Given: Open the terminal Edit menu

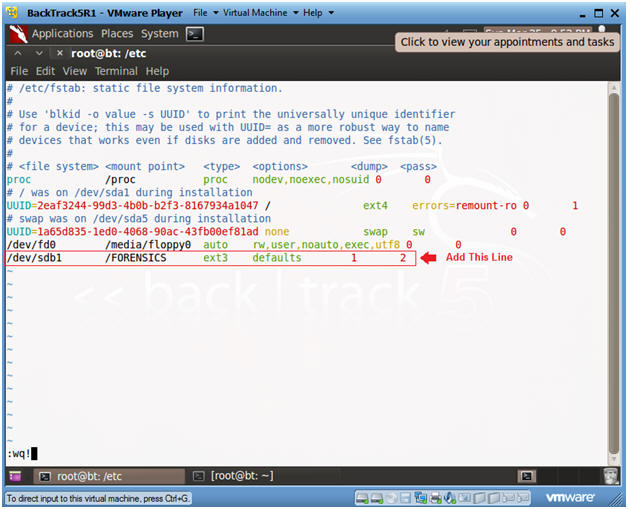Looking at the screenshot, I should click(45, 71).
